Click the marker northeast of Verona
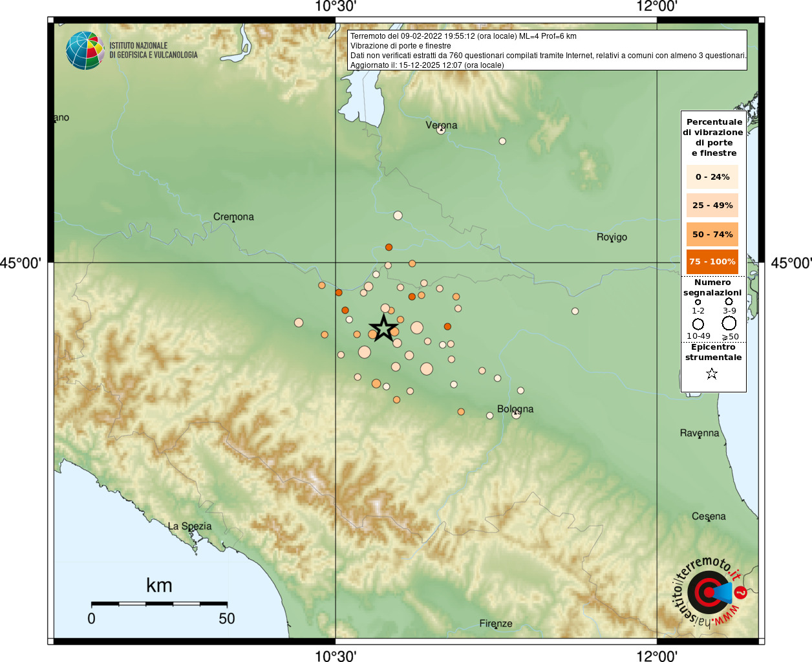812x662 pixels. pyautogui.click(x=502, y=141)
